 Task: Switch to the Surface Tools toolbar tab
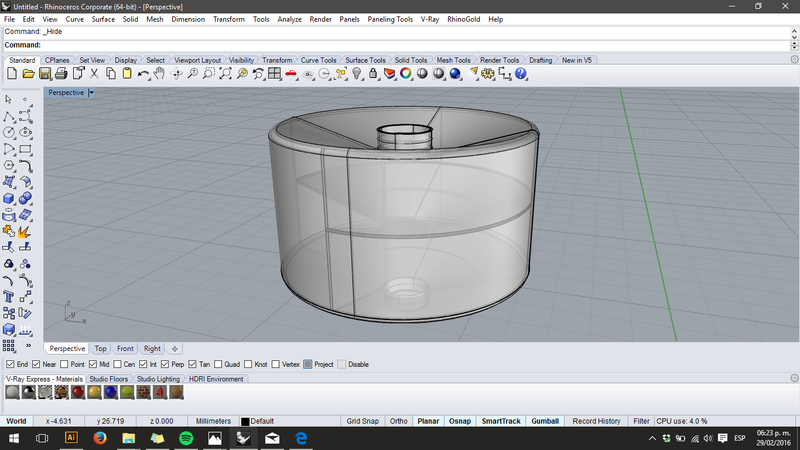point(366,60)
